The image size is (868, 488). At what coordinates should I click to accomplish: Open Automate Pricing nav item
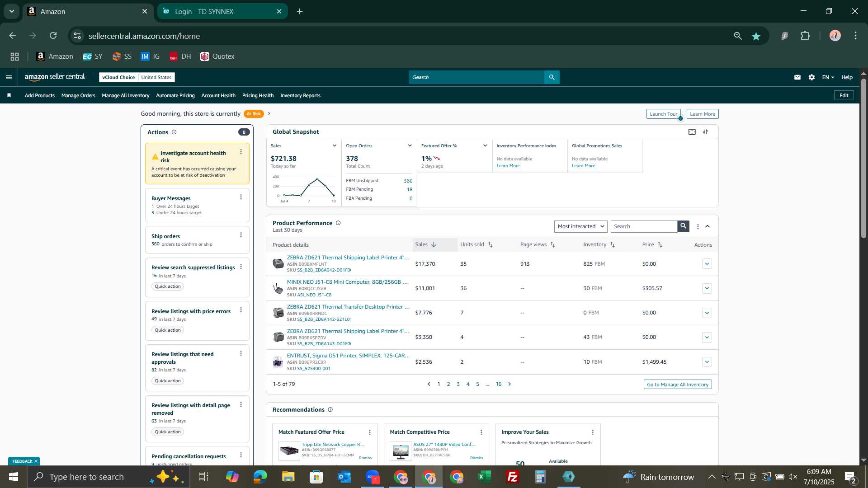[x=175, y=95]
